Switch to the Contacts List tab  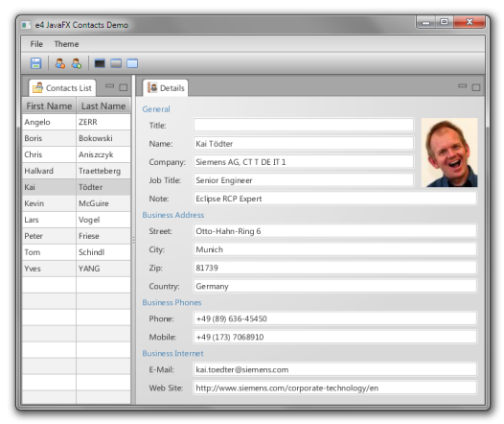pyautogui.click(x=62, y=88)
